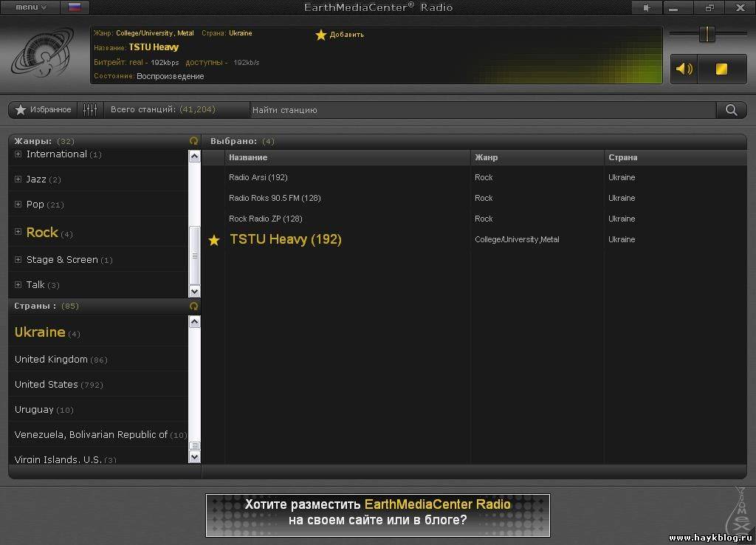Open the equalizer sliders icon
This screenshot has width=756, height=545.
(90, 110)
